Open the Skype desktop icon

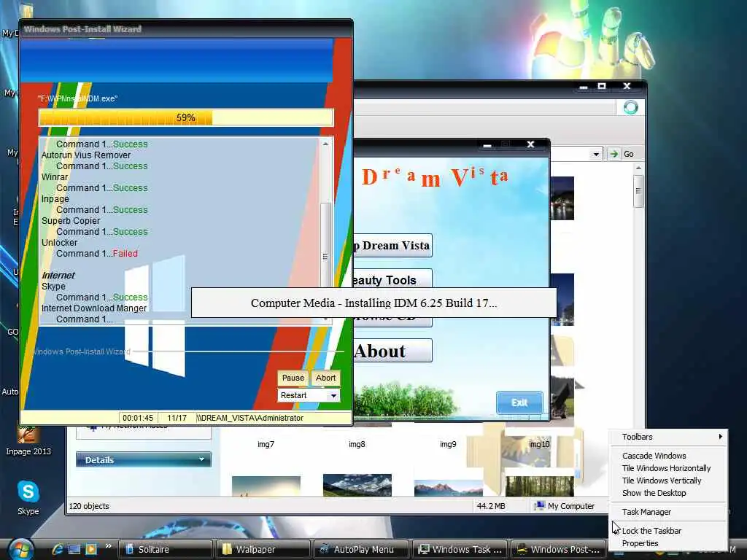pos(28,497)
